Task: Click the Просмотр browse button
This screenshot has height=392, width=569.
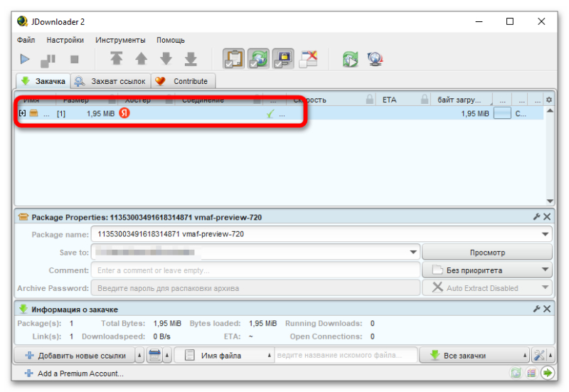Action: 487,253
